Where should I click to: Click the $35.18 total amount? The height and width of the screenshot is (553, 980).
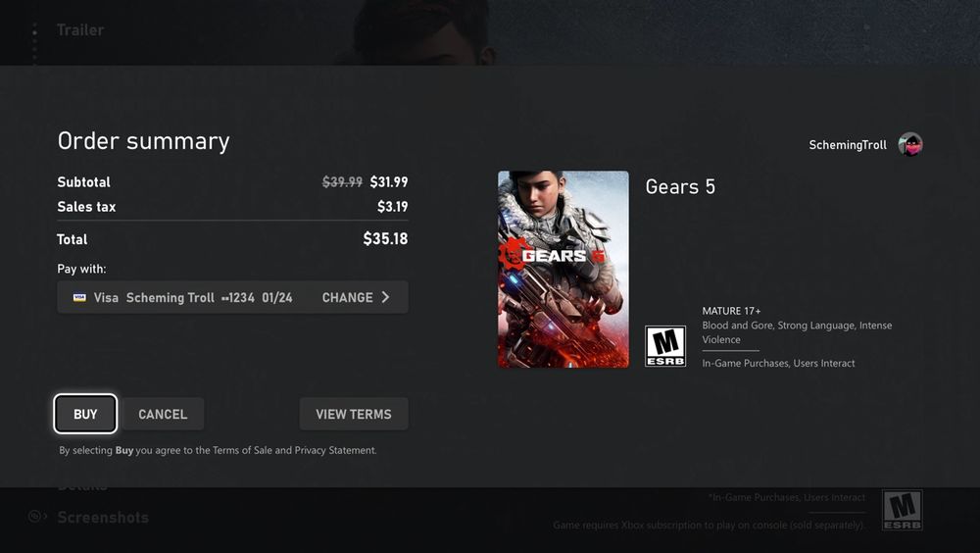(x=385, y=238)
